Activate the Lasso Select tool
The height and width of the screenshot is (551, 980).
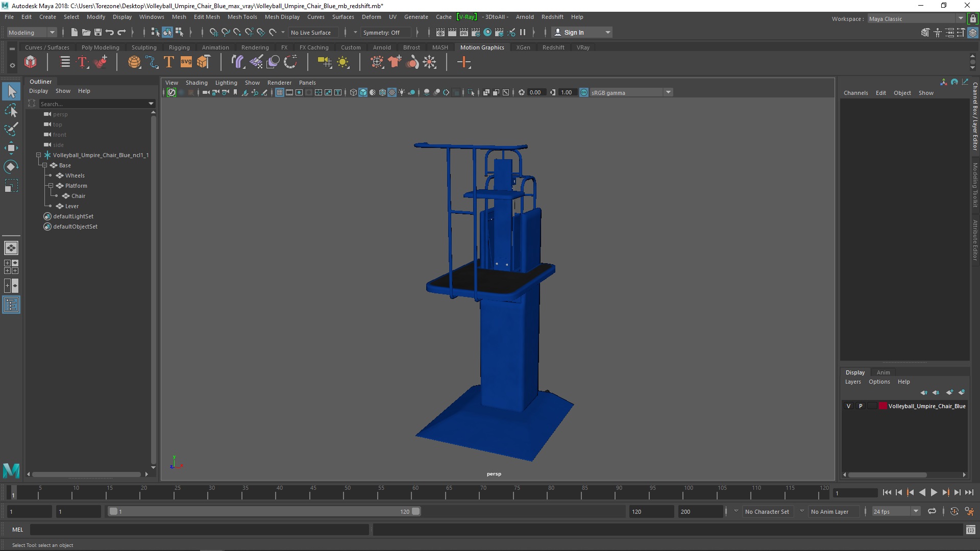click(11, 110)
